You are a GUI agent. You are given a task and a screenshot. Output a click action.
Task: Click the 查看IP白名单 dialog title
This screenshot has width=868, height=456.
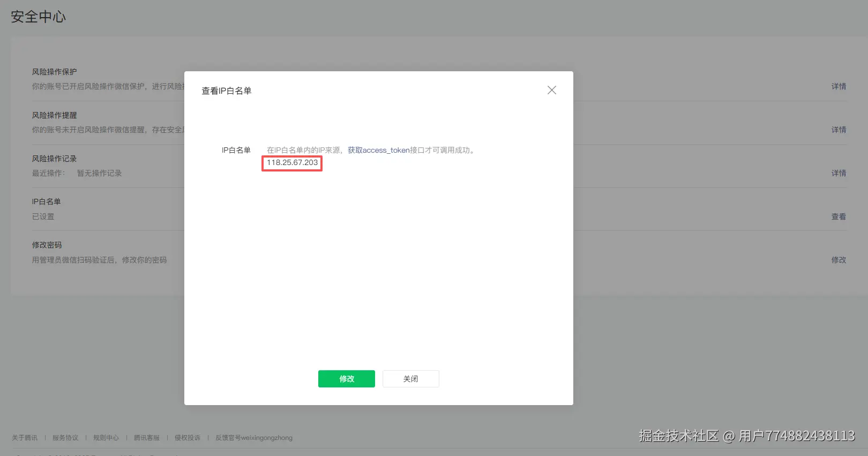tap(226, 91)
